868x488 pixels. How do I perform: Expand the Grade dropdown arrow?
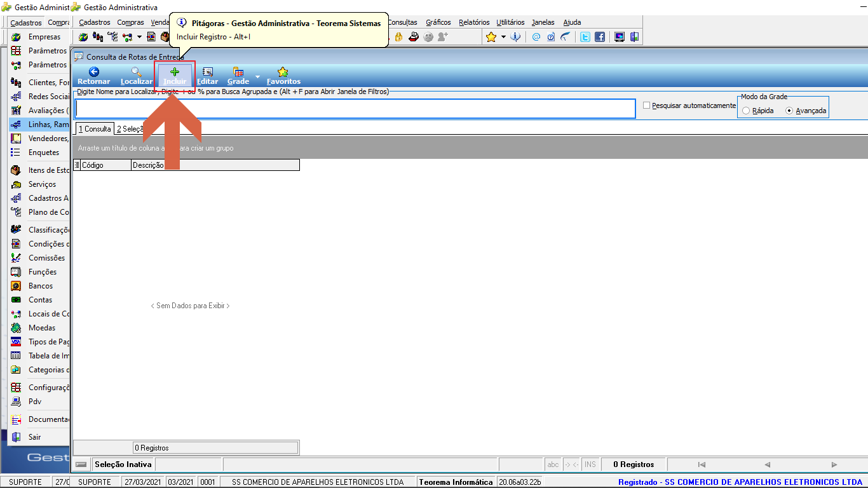click(257, 76)
